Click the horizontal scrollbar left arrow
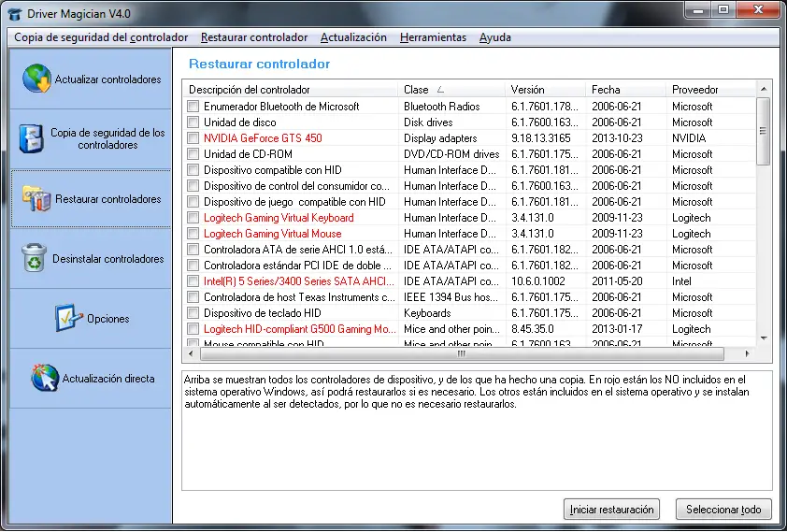The image size is (787, 532). point(191,353)
